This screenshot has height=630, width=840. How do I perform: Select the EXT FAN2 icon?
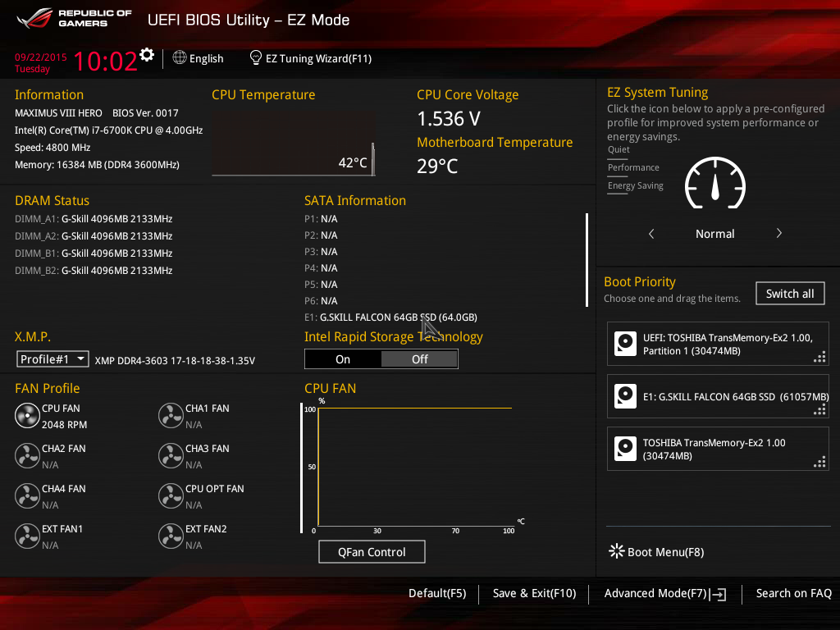(171, 536)
